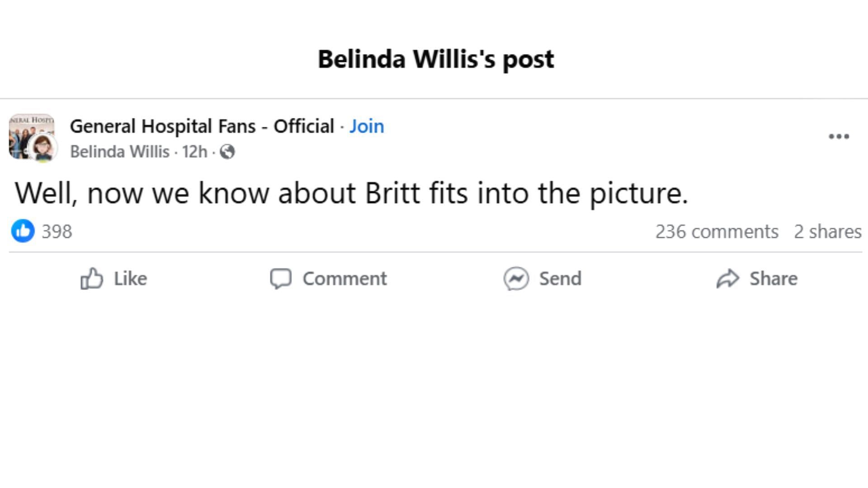The height and width of the screenshot is (488, 868).
Task: Open General Hospital Fans - Official group
Action: coord(202,126)
